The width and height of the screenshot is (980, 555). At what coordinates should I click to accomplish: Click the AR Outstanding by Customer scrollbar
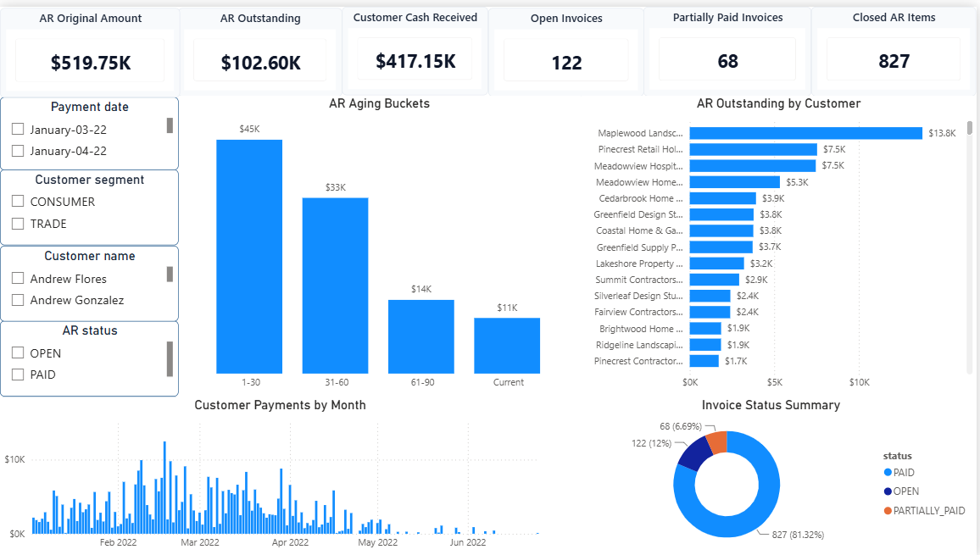click(969, 128)
